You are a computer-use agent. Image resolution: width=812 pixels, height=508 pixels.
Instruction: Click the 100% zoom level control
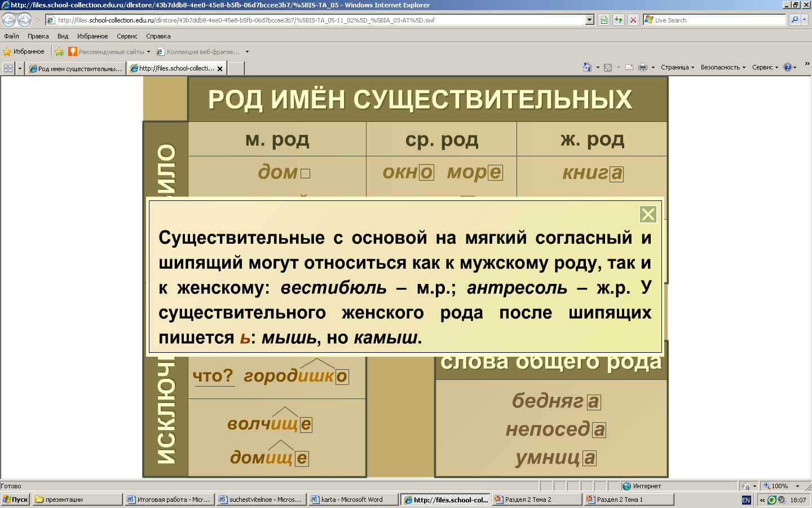point(776,486)
